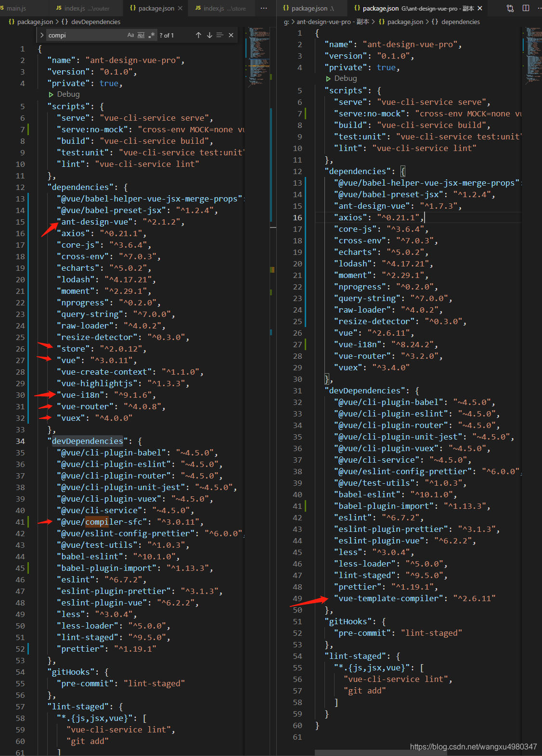Click "lint-staged": { key in left editor
542x756 pixels.
coord(85,706)
